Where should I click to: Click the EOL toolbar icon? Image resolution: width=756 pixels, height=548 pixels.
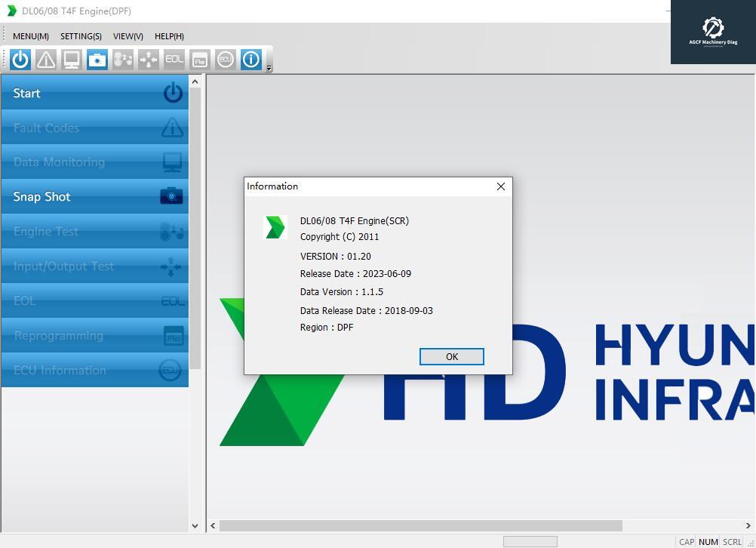(174, 60)
